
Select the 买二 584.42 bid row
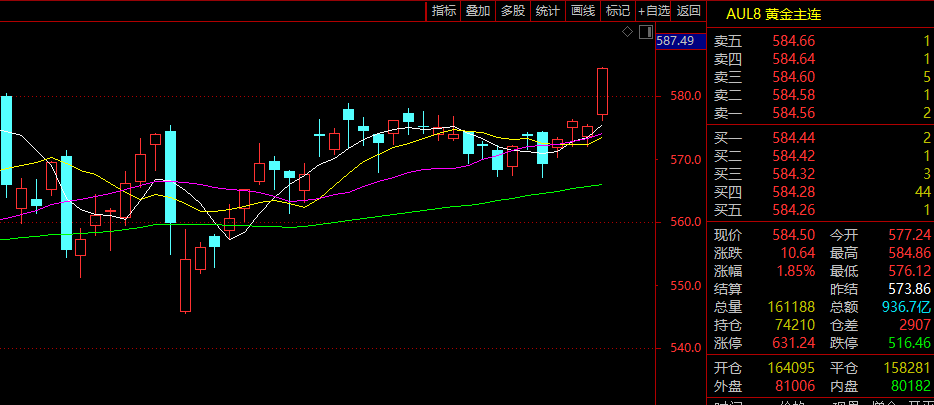pos(822,156)
